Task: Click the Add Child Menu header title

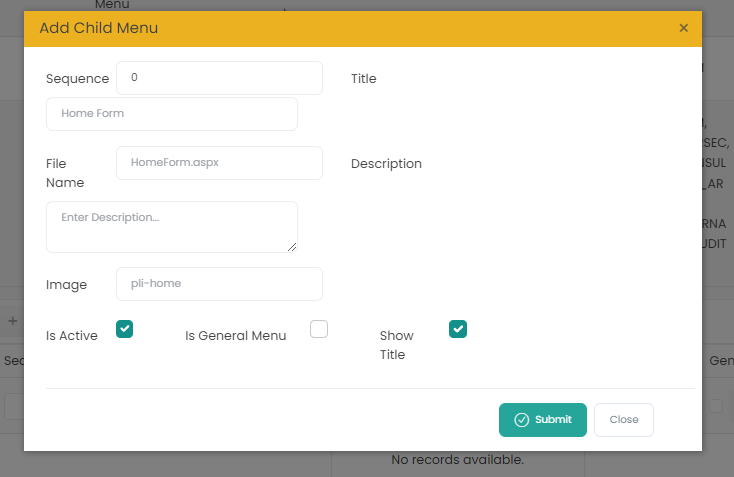Action: point(99,28)
